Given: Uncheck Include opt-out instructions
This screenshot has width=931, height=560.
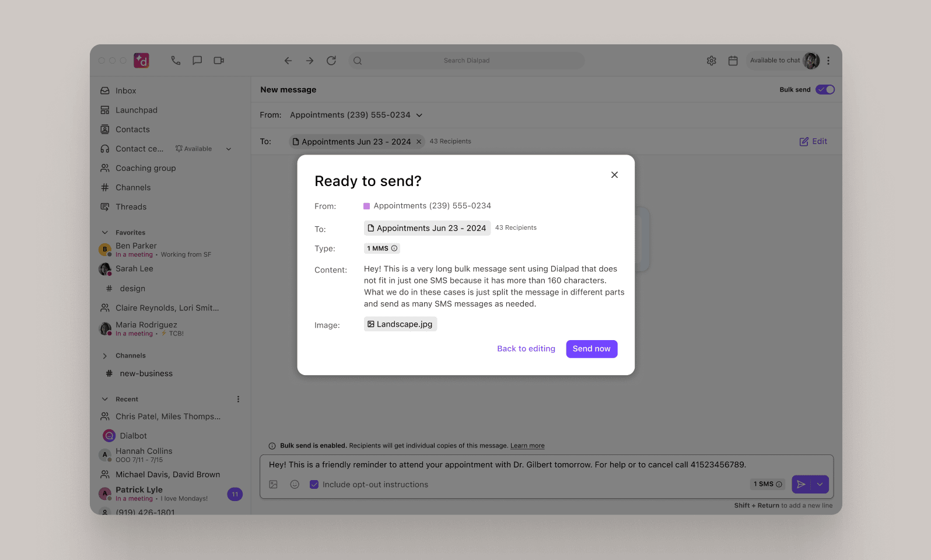Looking at the screenshot, I should click(314, 484).
